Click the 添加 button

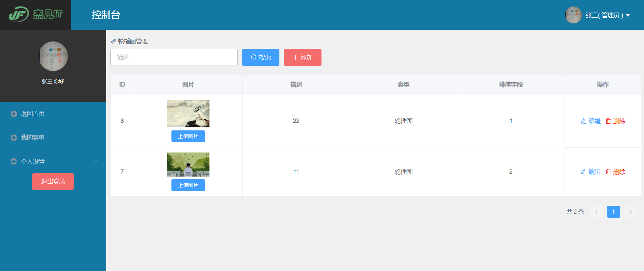302,57
